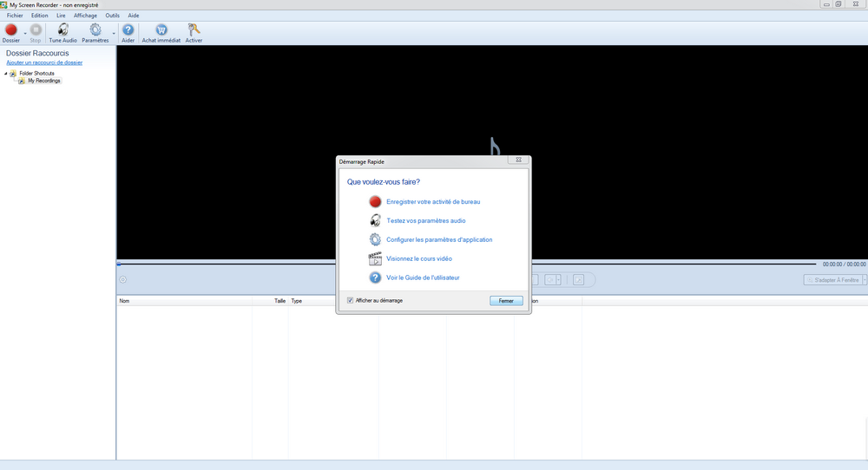Click 'Testez vos paramètres audio' link
This screenshot has height=470, width=868.
(x=425, y=220)
